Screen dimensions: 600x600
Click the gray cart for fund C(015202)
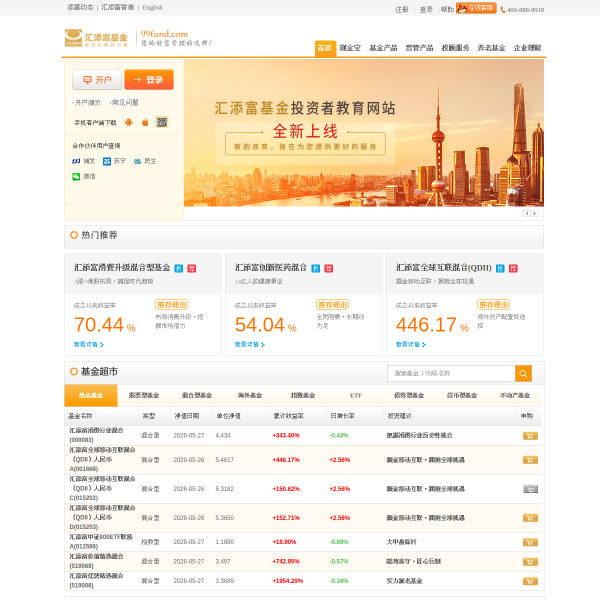point(530,489)
